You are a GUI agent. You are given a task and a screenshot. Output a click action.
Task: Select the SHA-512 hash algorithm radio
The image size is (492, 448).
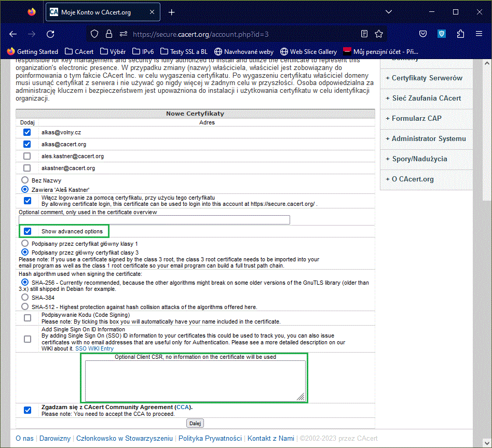[x=24, y=307]
